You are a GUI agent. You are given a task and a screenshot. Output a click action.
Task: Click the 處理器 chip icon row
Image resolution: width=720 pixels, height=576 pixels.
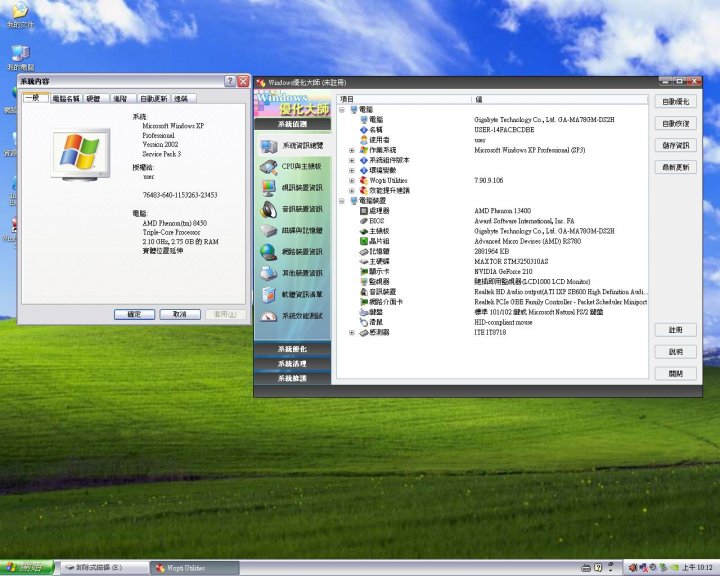[364, 211]
